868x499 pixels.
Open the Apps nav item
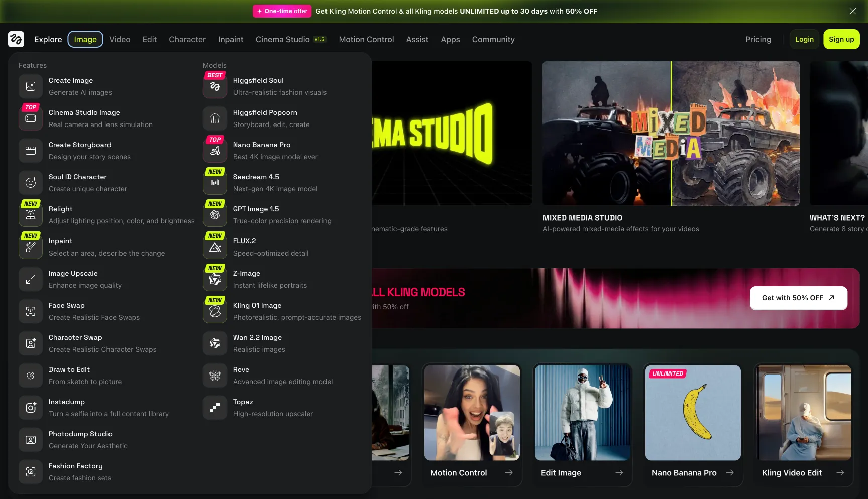(450, 39)
